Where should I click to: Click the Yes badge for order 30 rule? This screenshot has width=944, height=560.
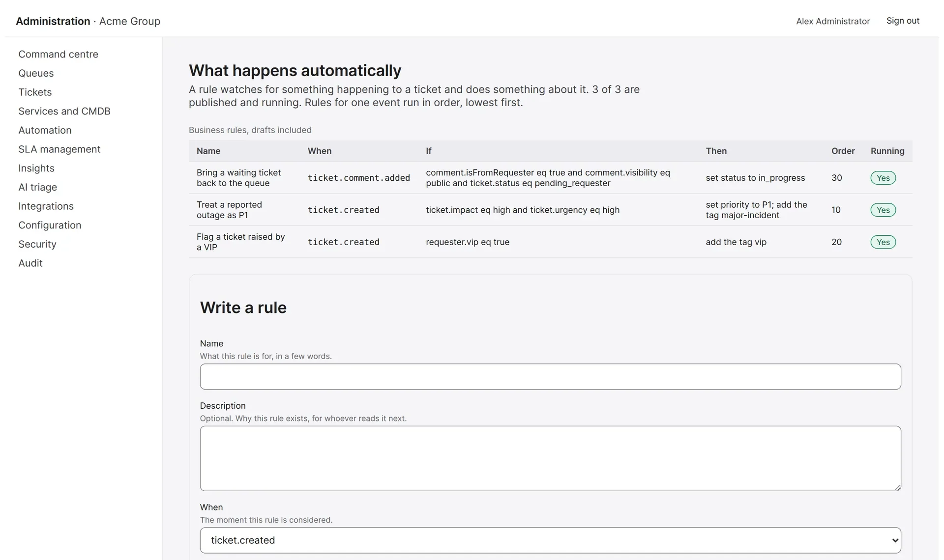pos(883,178)
